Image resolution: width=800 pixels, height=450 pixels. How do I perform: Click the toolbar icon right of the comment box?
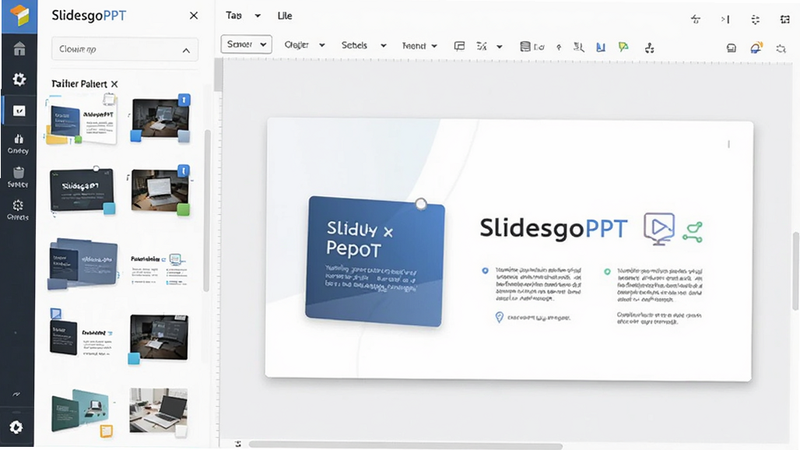tap(482, 46)
